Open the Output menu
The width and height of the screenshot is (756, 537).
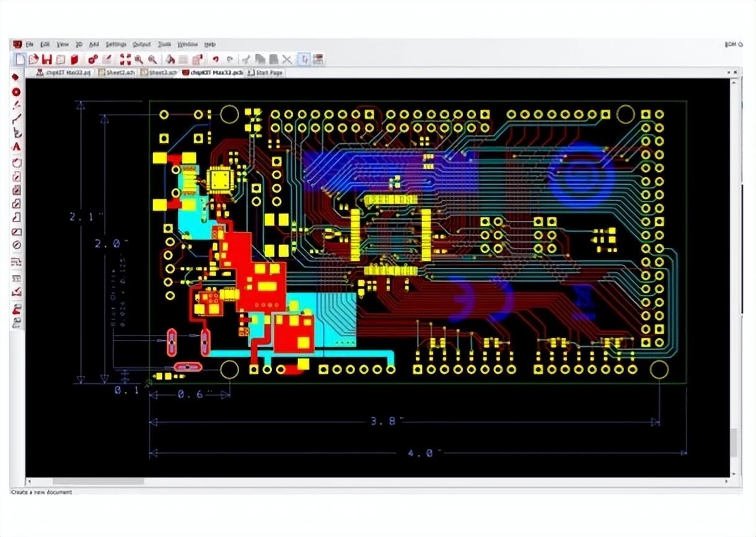pyautogui.click(x=142, y=45)
